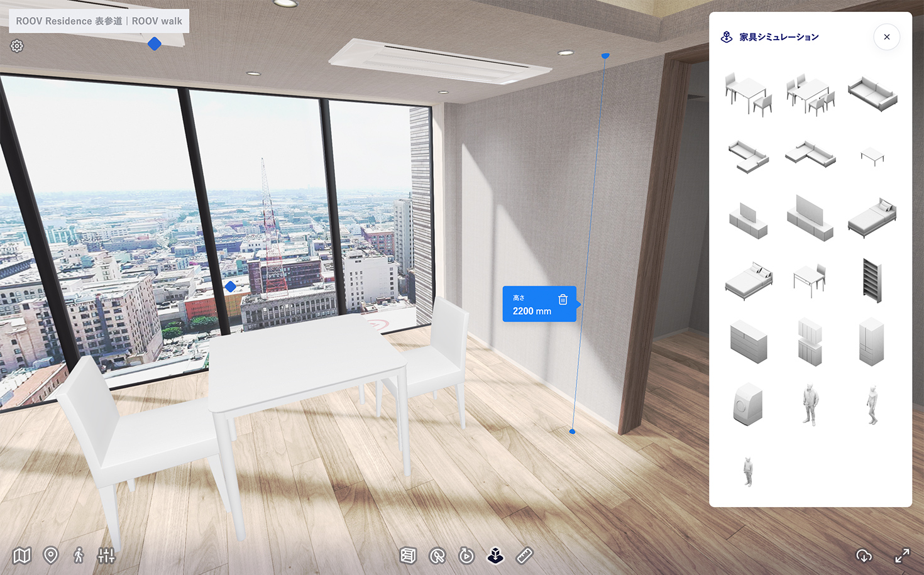The image size is (924, 575).
Task: Open the adjustment sliders icon
Action: 106,556
